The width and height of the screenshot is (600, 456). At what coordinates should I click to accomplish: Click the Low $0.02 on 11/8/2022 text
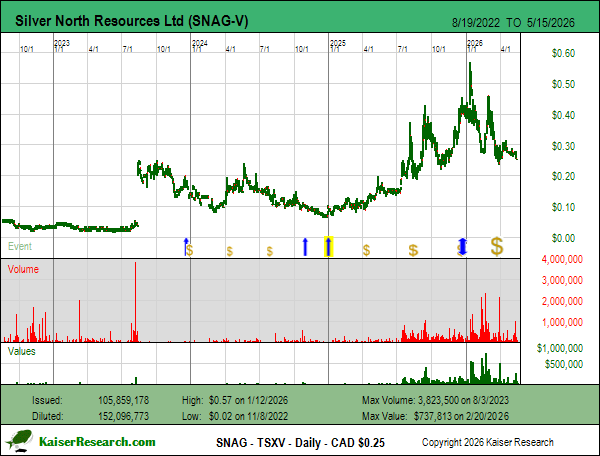[235, 416]
